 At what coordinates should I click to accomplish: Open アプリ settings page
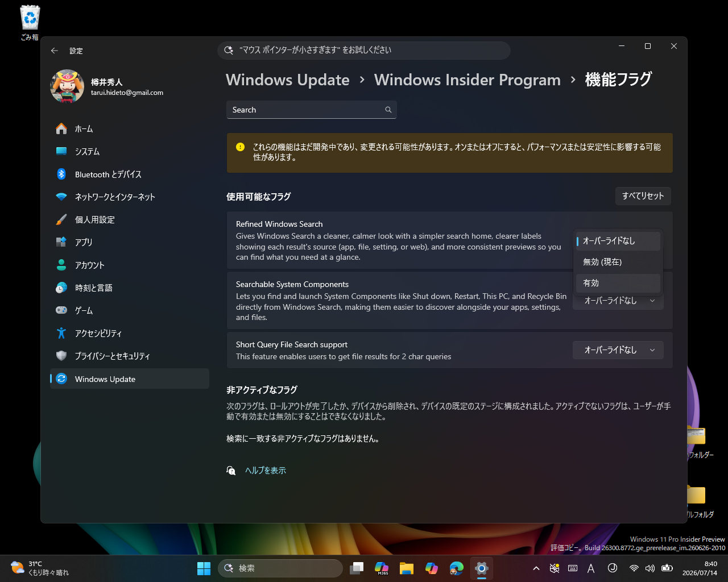pyautogui.click(x=130, y=242)
